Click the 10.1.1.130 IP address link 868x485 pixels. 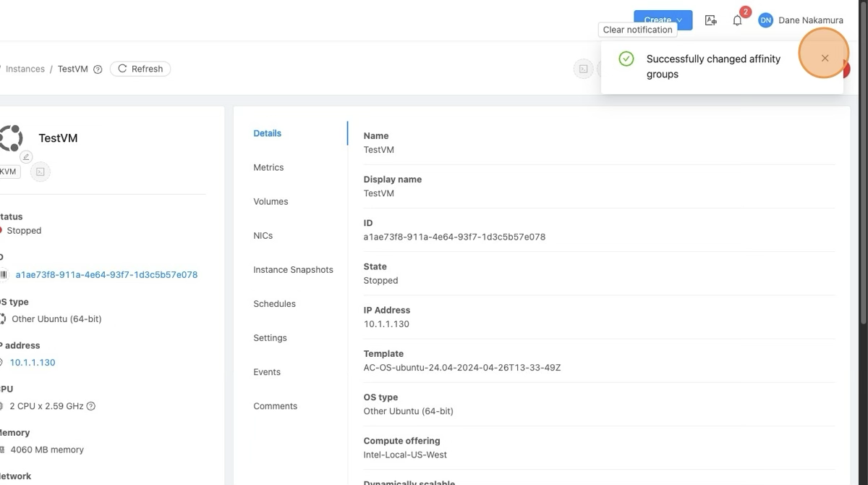[33, 363]
